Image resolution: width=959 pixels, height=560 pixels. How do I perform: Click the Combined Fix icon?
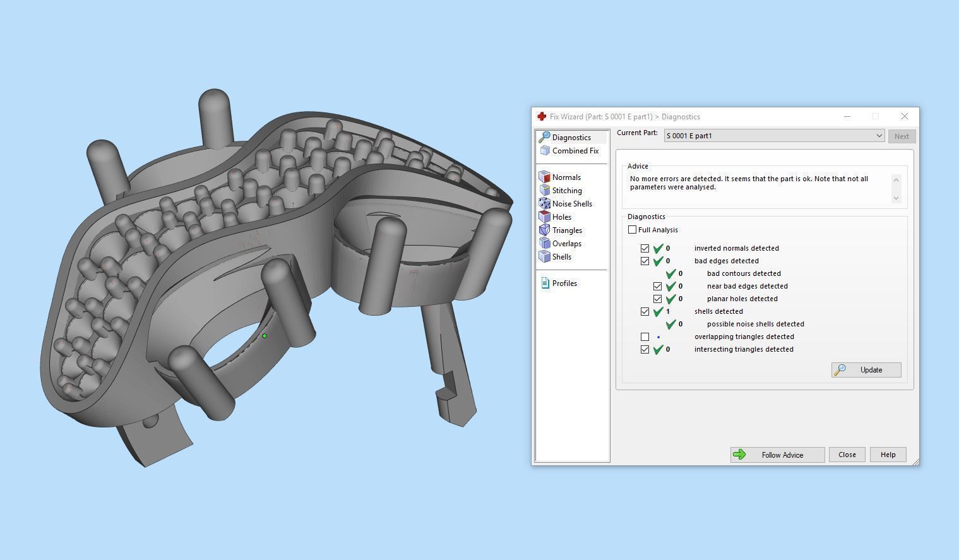(x=545, y=151)
